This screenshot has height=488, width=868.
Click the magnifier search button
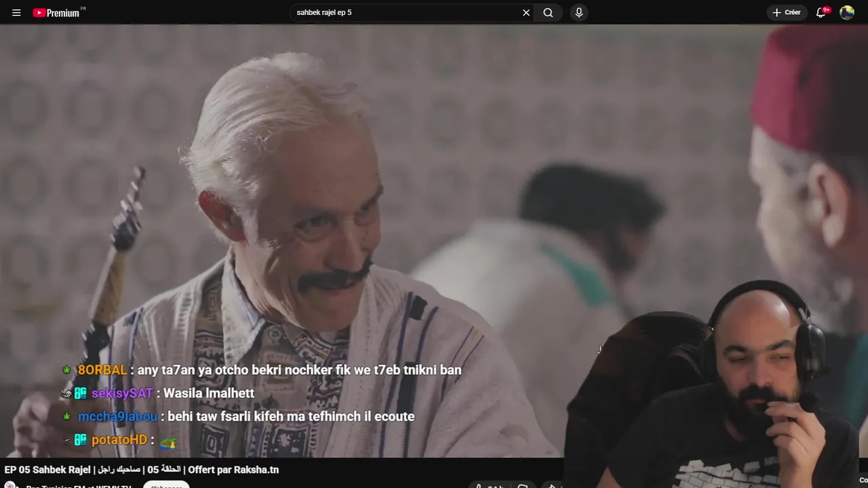(548, 12)
